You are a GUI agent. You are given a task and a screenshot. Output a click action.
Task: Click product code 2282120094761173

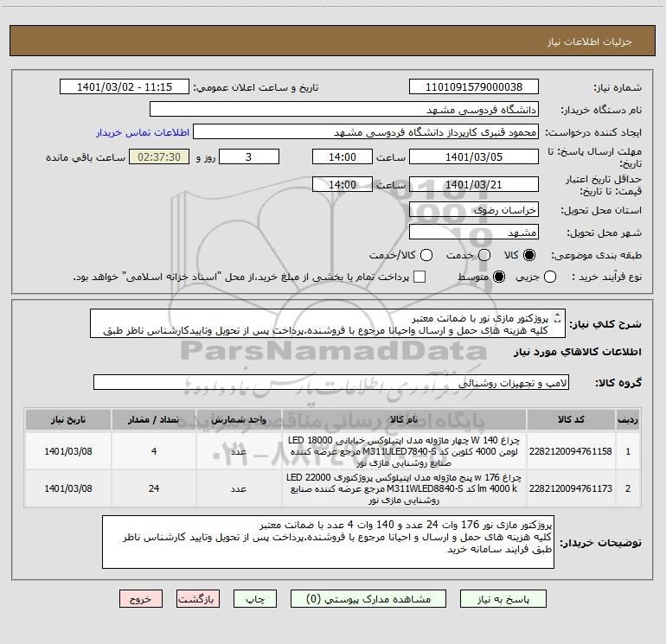click(571, 488)
